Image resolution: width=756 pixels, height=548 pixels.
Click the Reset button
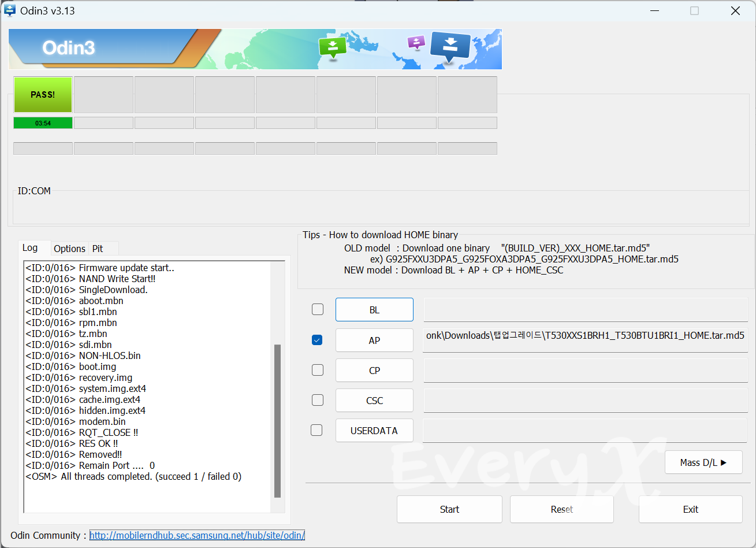pyautogui.click(x=562, y=509)
